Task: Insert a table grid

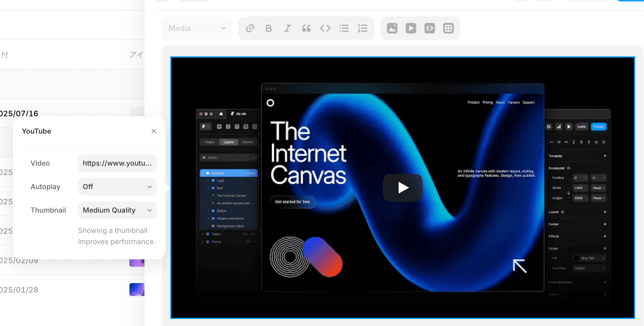Action: 449,28
